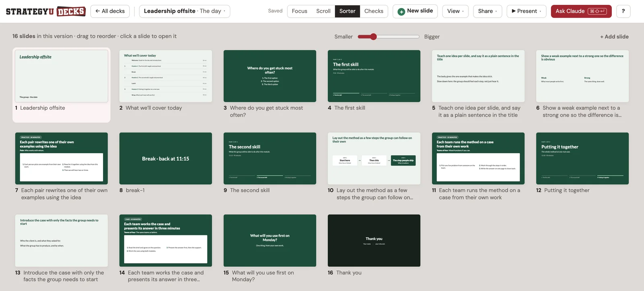Open the Leadership offsite deck version dropdown
Screen dimensions: 644x291
pyautogui.click(x=184, y=11)
